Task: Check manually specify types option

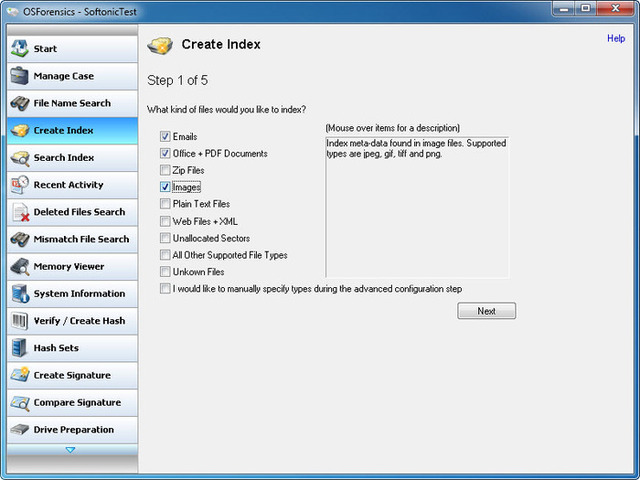Action: pos(165,289)
